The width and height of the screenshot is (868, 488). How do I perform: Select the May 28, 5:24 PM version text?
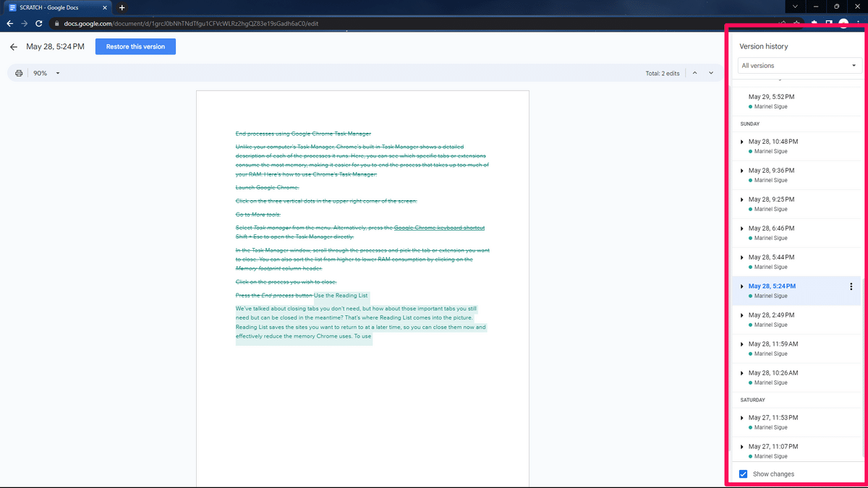click(x=772, y=286)
